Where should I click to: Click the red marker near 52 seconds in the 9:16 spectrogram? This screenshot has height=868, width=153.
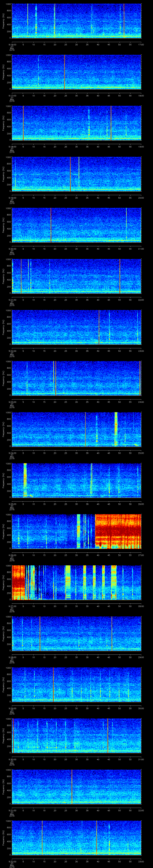[x=124, y=20]
